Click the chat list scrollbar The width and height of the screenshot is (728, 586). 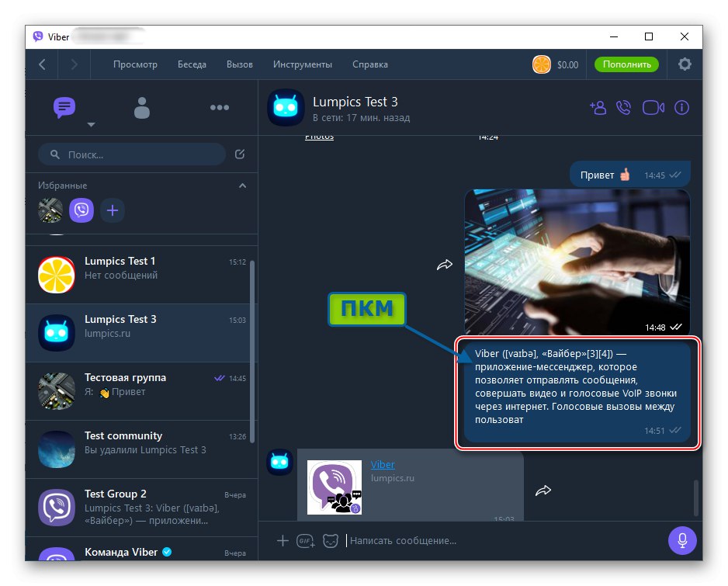252,352
